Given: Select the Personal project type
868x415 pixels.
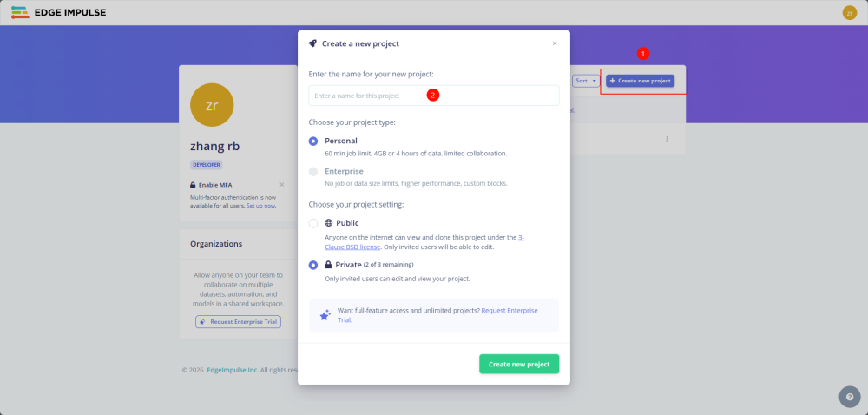Looking at the screenshot, I should (313, 141).
